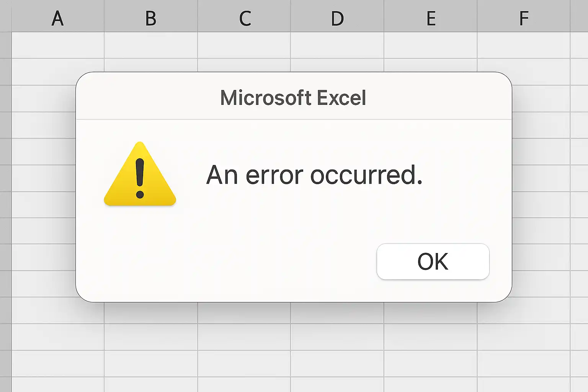Click the first cell in column A
Viewport: 588px width, 392px height.
tap(58, 45)
